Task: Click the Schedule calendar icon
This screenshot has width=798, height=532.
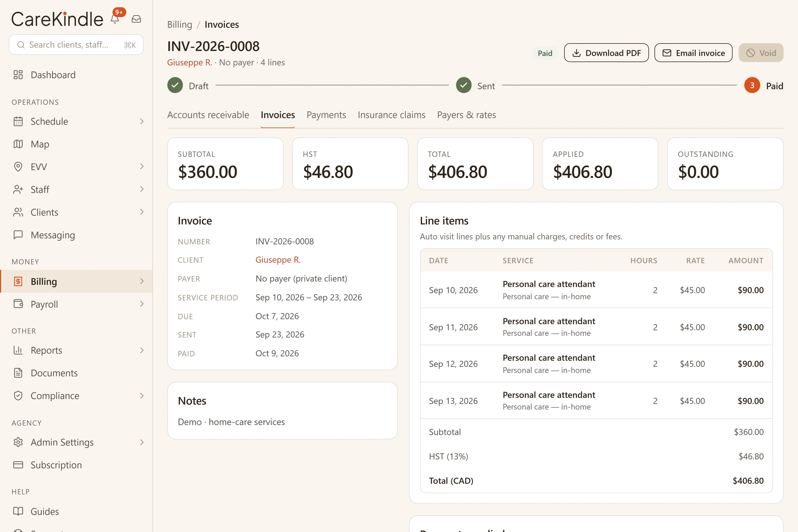Action: (18, 121)
